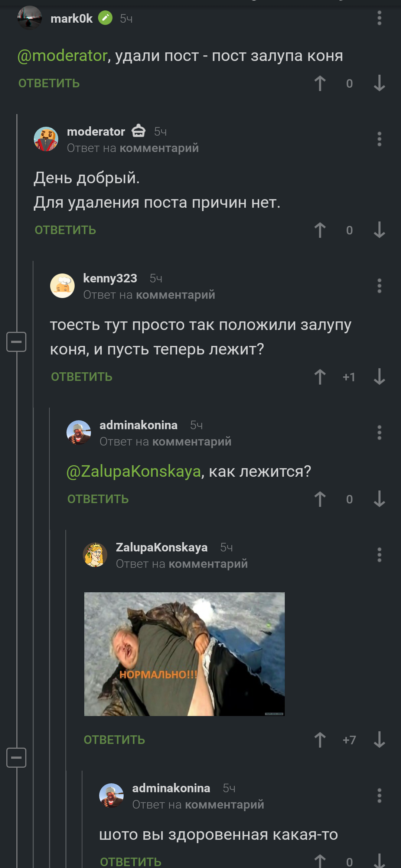Upvote kenny323's comment
The height and width of the screenshot is (868, 401).
(x=320, y=377)
